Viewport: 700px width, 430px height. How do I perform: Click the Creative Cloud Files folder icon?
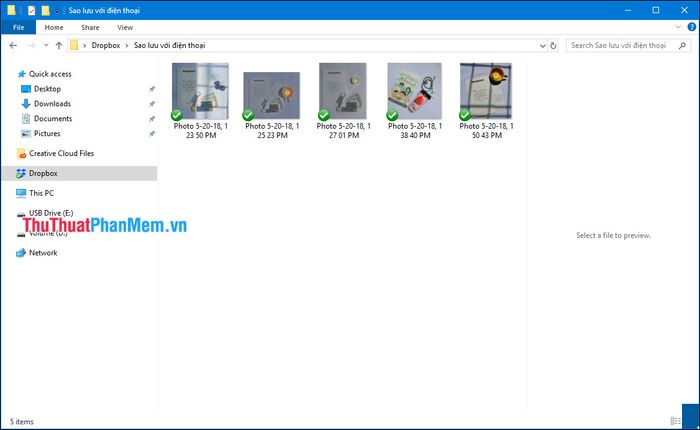(21, 154)
